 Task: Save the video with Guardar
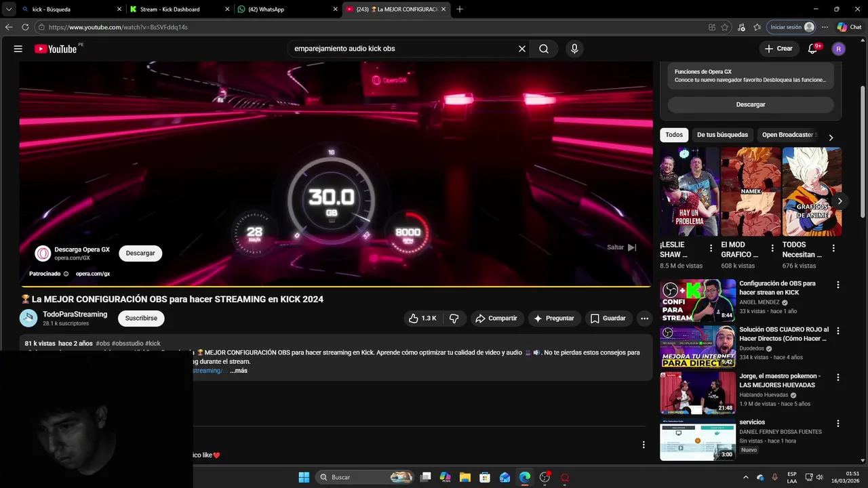608,319
